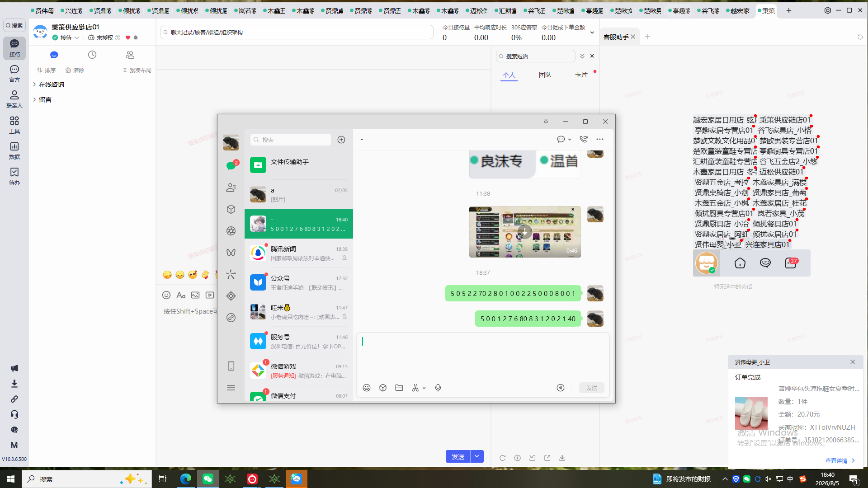Open the 官方 section in left sidebar
The image size is (868, 488).
(14, 74)
